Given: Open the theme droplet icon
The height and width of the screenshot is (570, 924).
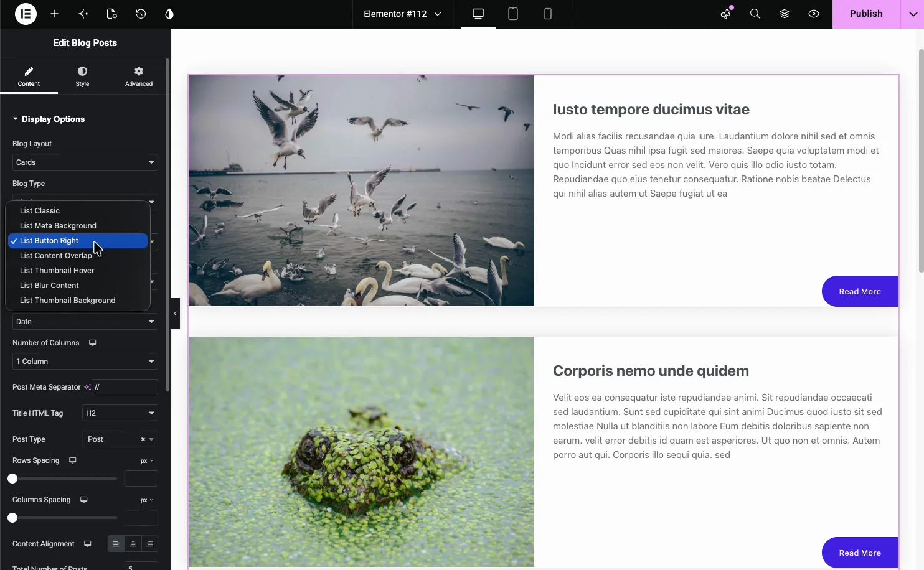Looking at the screenshot, I should [x=169, y=14].
